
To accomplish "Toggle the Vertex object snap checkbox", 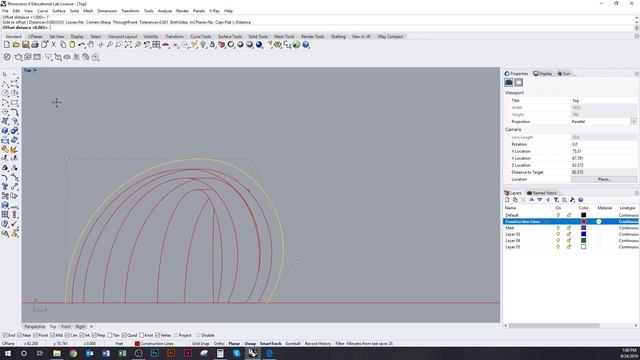I will 158,336.
